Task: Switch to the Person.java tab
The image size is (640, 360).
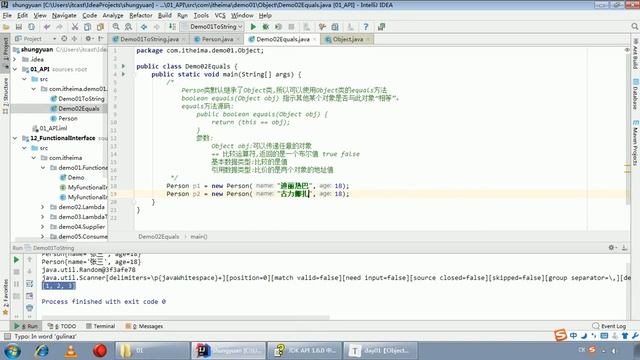Action: [x=217, y=39]
